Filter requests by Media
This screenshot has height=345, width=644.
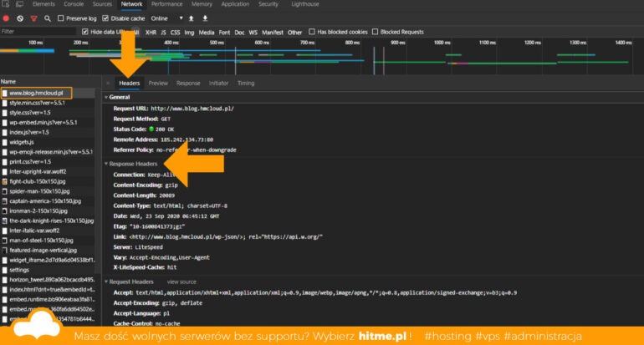207,32
